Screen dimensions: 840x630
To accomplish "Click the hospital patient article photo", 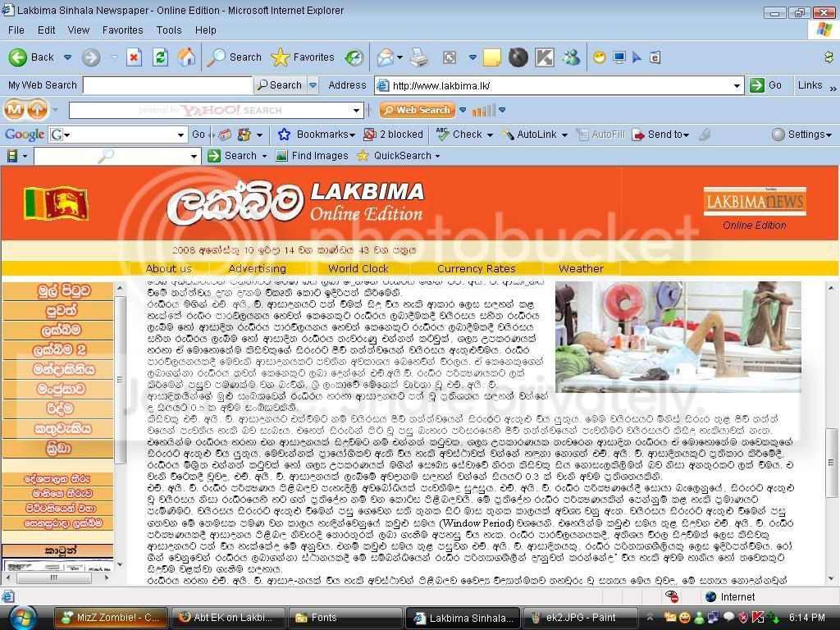I will tap(678, 336).
